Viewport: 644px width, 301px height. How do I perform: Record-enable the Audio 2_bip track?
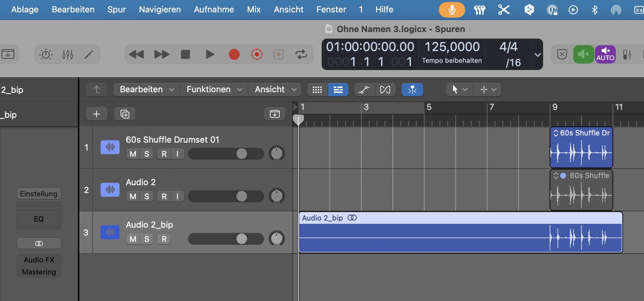click(164, 239)
